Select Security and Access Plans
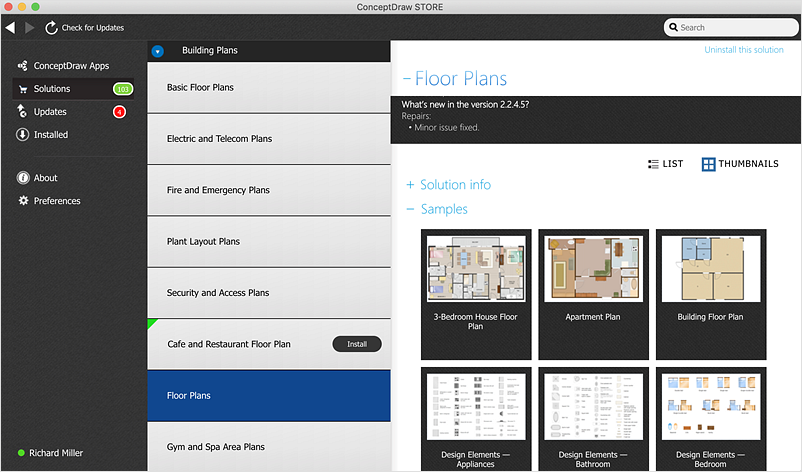The height and width of the screenshot is (472, 802). point(269,293)
